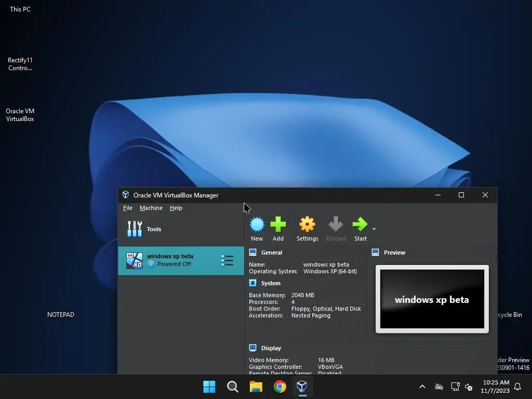Minimize the VirtualBox Manager window

[x=438, y=195]
